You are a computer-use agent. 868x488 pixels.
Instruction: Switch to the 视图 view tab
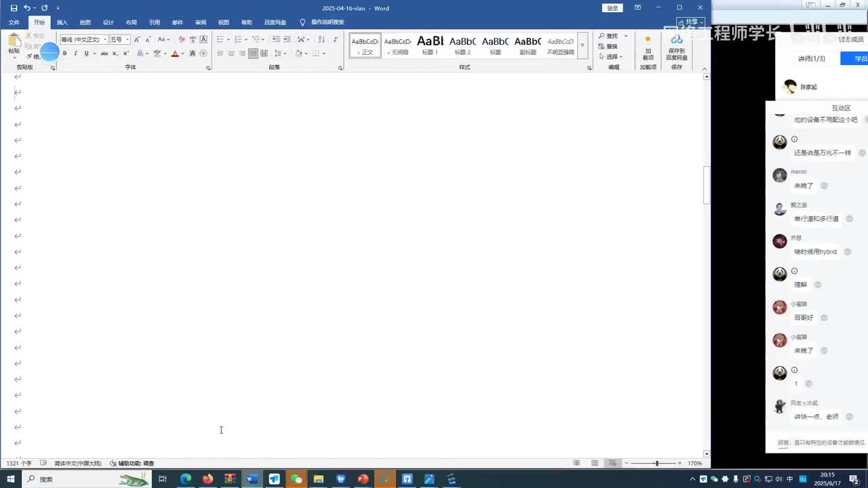coord(223,22)
